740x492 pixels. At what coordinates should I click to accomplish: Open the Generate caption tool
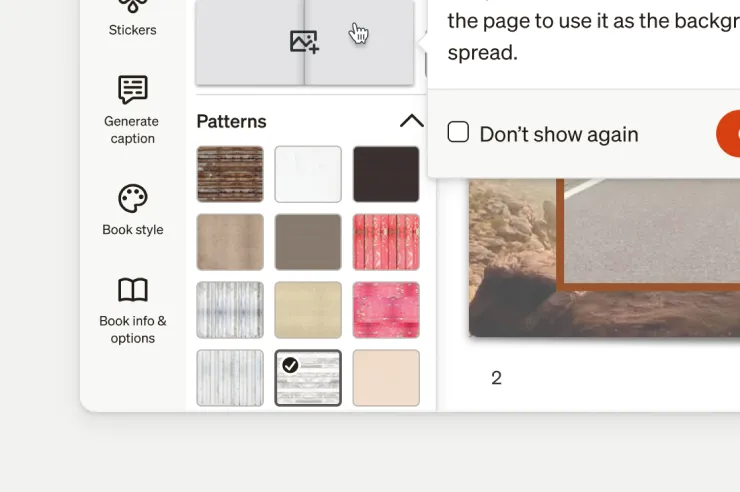click(133, 109)
